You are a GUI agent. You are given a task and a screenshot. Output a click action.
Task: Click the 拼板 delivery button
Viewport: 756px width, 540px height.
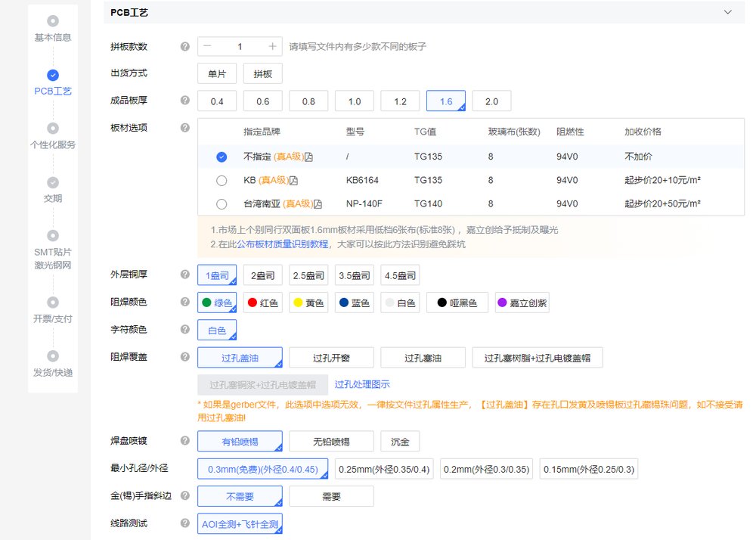[x=263, y=74]
